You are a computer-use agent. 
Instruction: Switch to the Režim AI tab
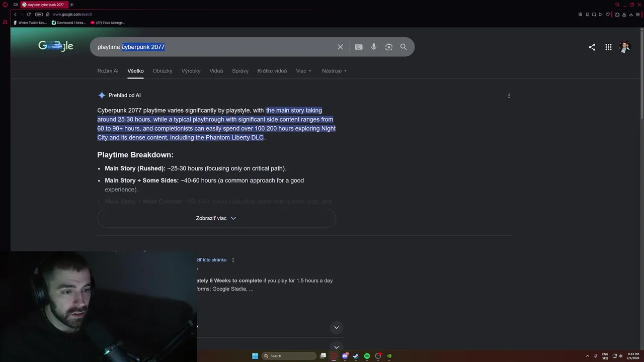[x=108, y=71]
